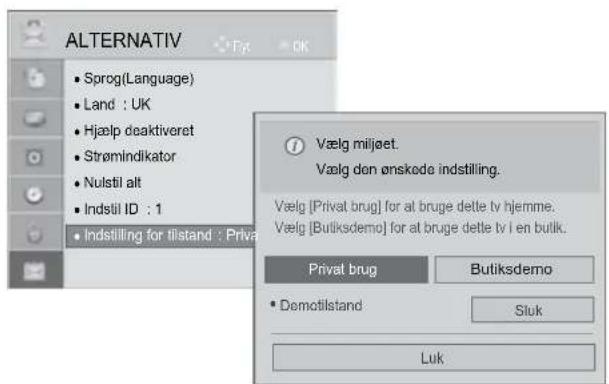The height and width of the screenshot is (384, 609).
Task: Select the setup sidebar icon beside Sprog(Language)
Action: click(x=35, y=78)
